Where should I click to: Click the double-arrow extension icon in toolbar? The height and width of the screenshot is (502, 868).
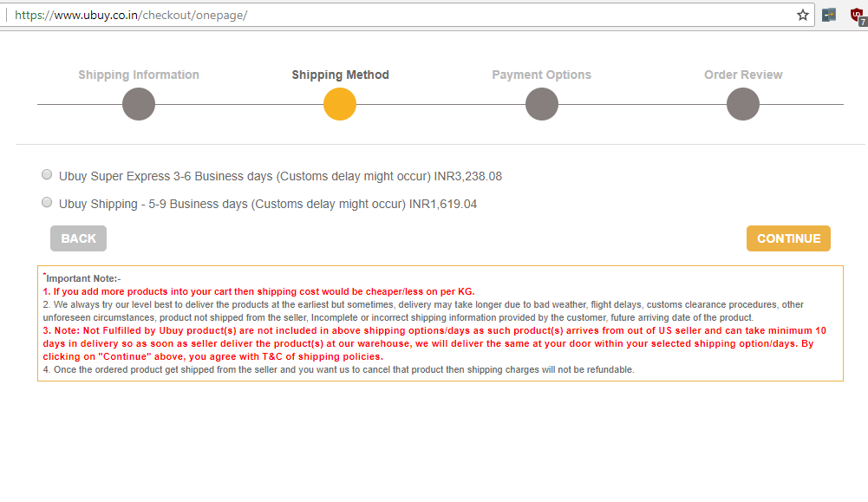tap(830, 15)
